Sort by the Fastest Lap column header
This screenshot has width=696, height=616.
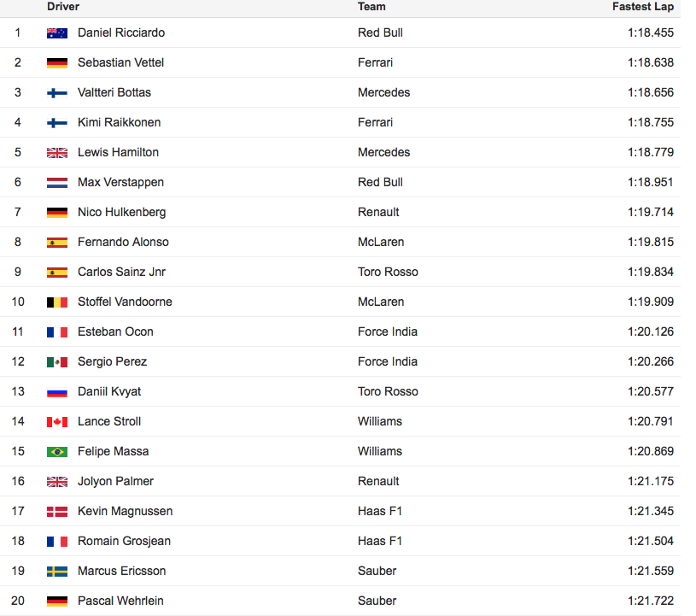coord(643,7)
